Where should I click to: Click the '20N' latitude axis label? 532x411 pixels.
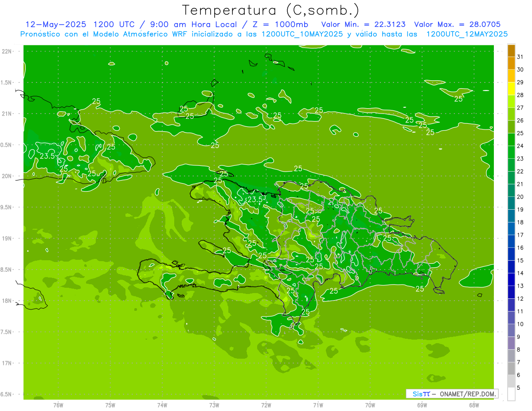[7, 176]
